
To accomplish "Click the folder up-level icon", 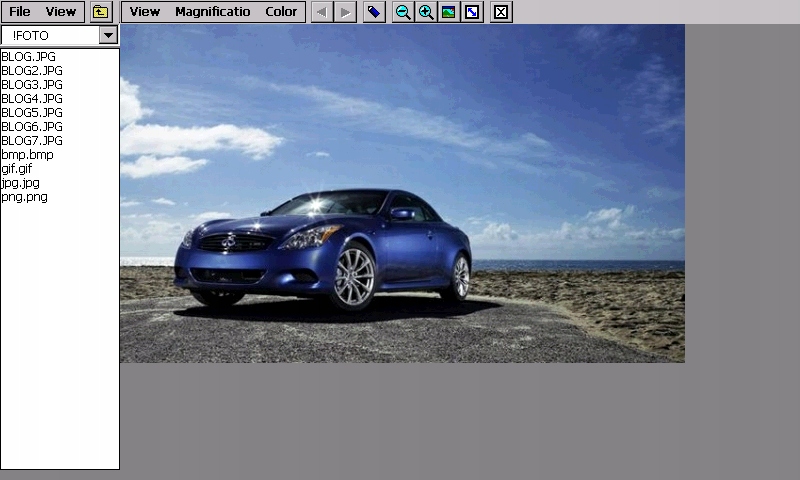I will [x=100, y=12].
